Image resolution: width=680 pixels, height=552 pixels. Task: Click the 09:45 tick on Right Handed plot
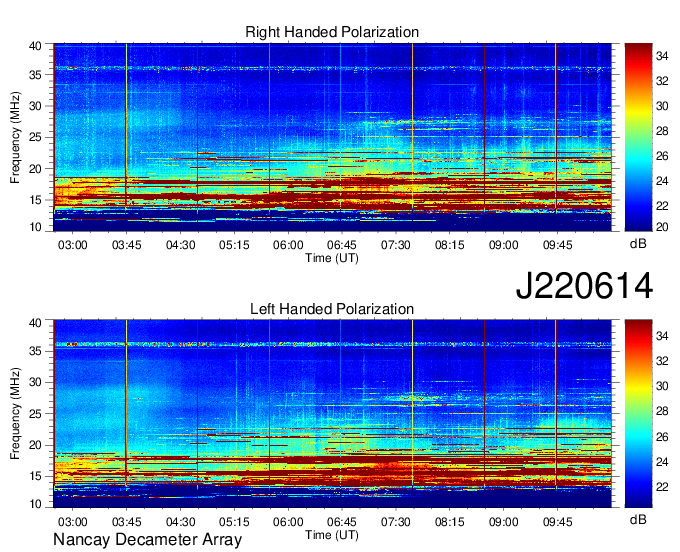(557, 245)
